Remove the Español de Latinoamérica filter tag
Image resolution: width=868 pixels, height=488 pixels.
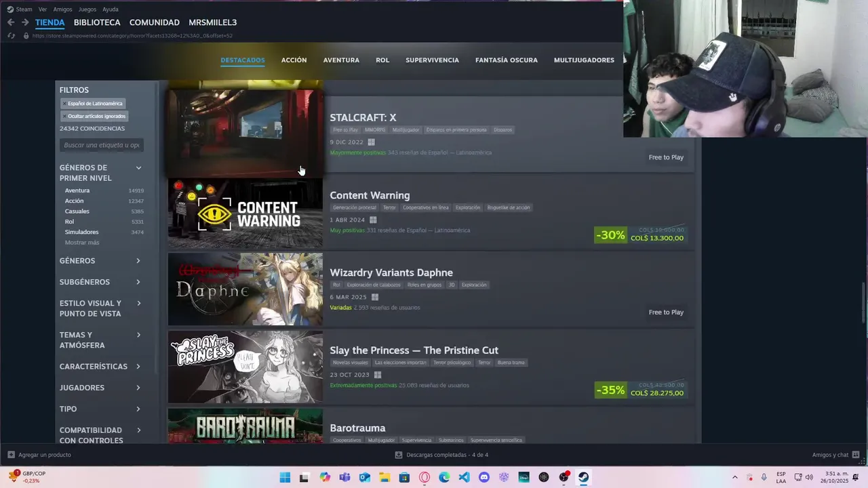pyautogui.click(x=64, y=104)
